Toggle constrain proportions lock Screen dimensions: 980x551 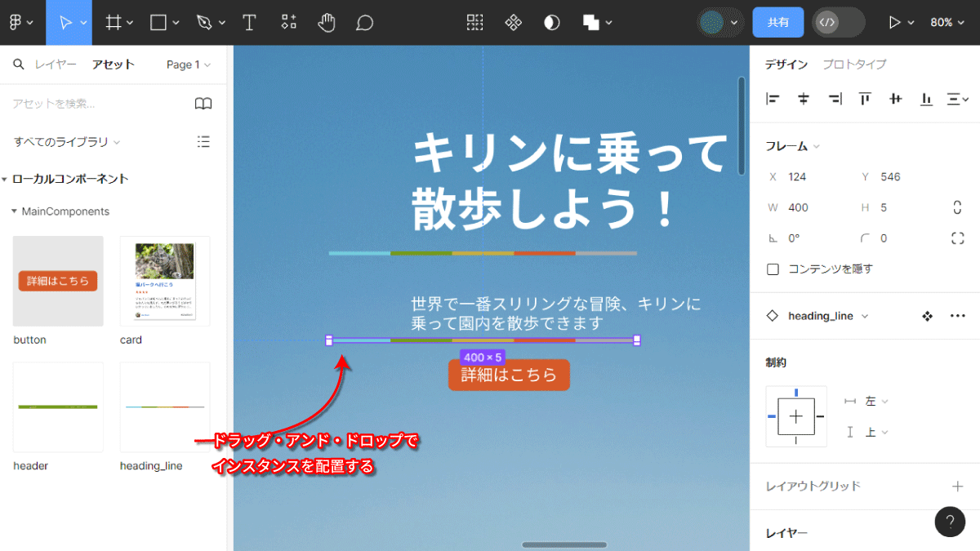958,207
